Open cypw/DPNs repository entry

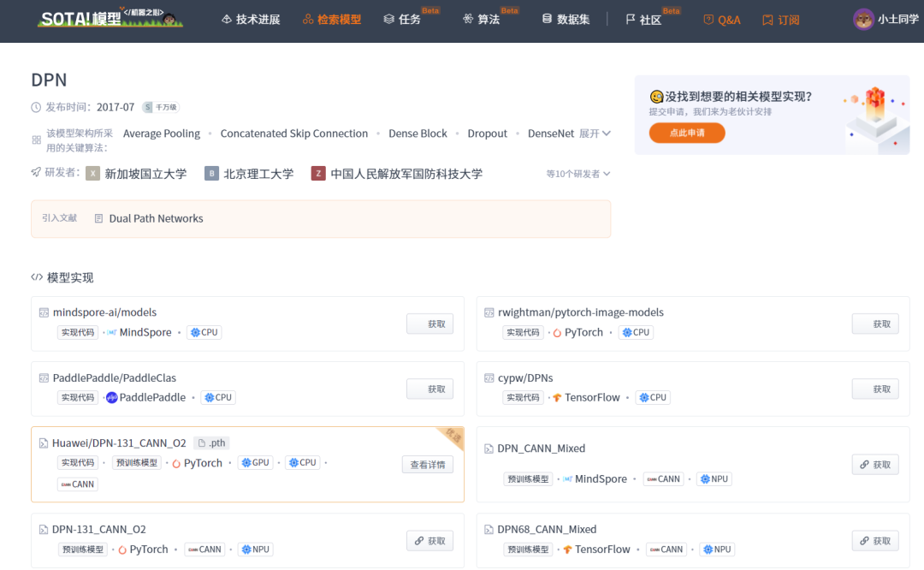tap(525, 377)
